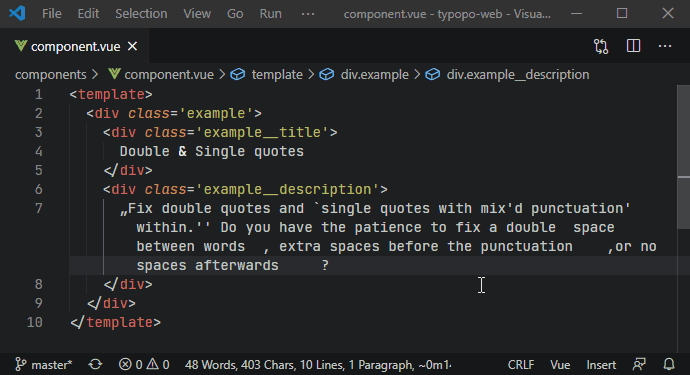
Task: Click the div.example__description breadcrumb item
Action: click(x=518, y=74)
